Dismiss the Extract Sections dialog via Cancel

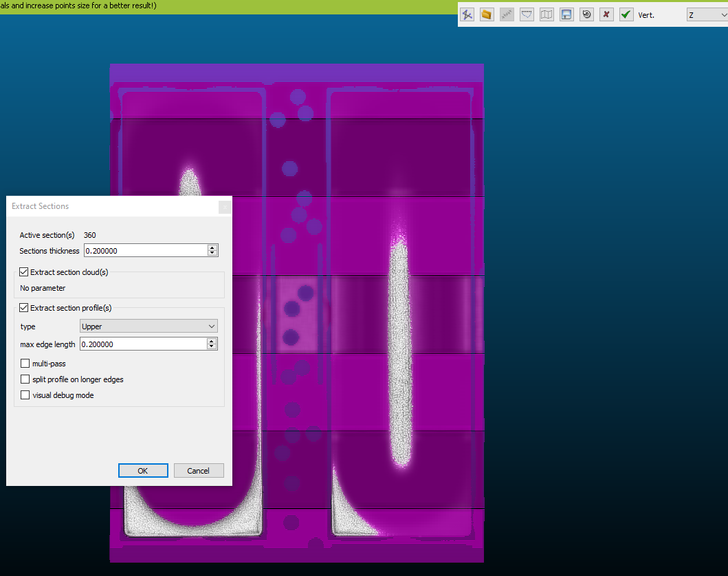coord(199,470)
